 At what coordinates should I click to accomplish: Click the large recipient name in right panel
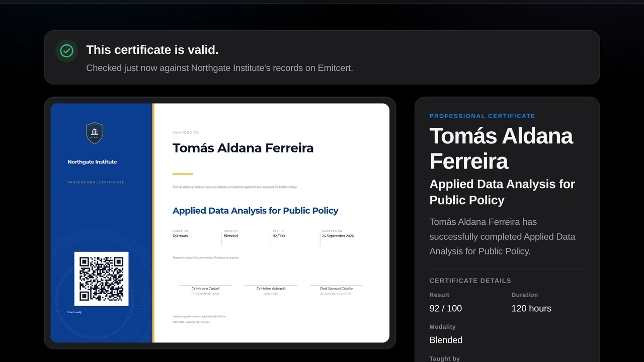[501, 149]
